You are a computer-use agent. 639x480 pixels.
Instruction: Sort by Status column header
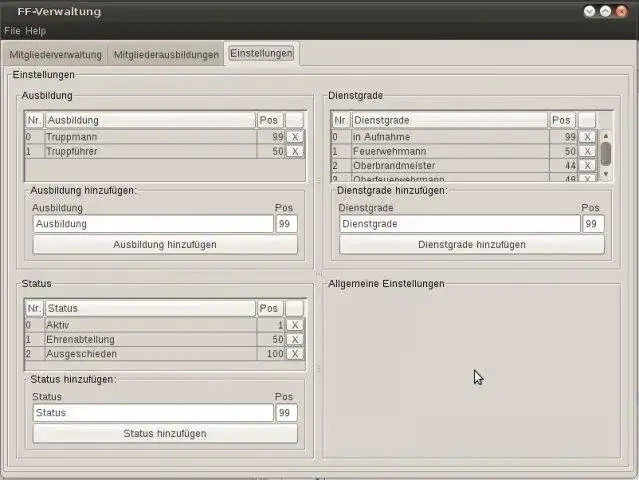150,308
